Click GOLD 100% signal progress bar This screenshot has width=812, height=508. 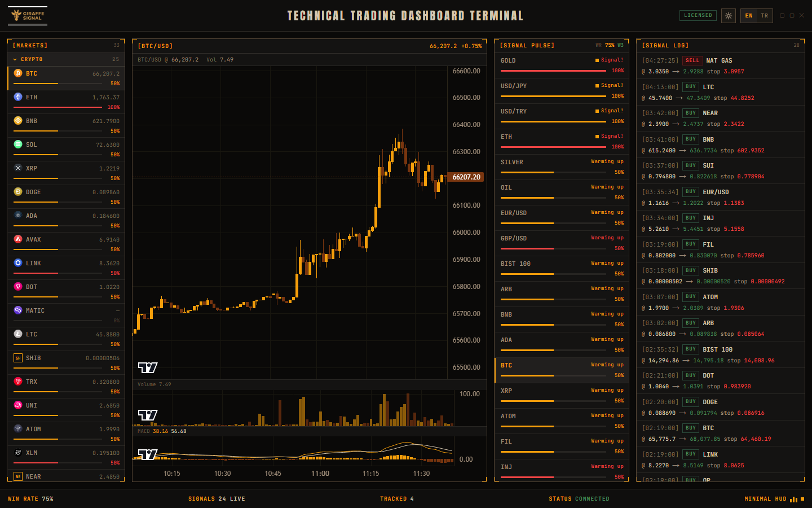(553, 71)
